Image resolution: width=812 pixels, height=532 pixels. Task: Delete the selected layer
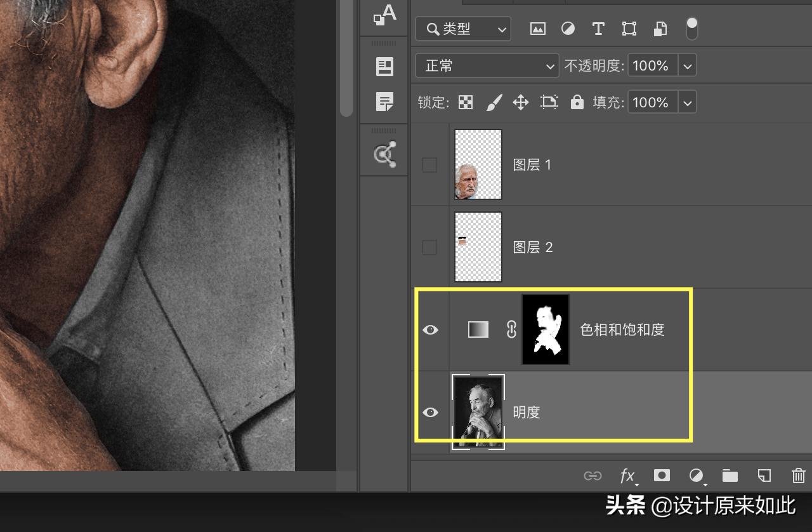click(x=797, y=475)
